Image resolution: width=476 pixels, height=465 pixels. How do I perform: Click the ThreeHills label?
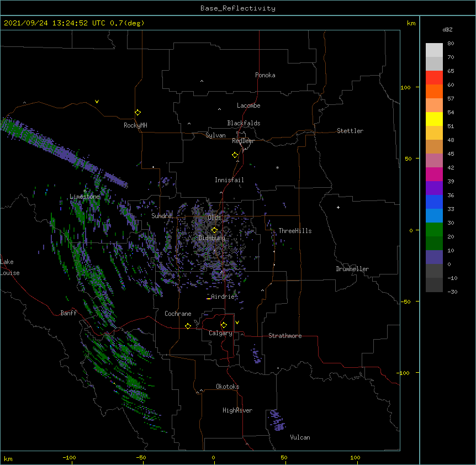(x=295, y=231)
